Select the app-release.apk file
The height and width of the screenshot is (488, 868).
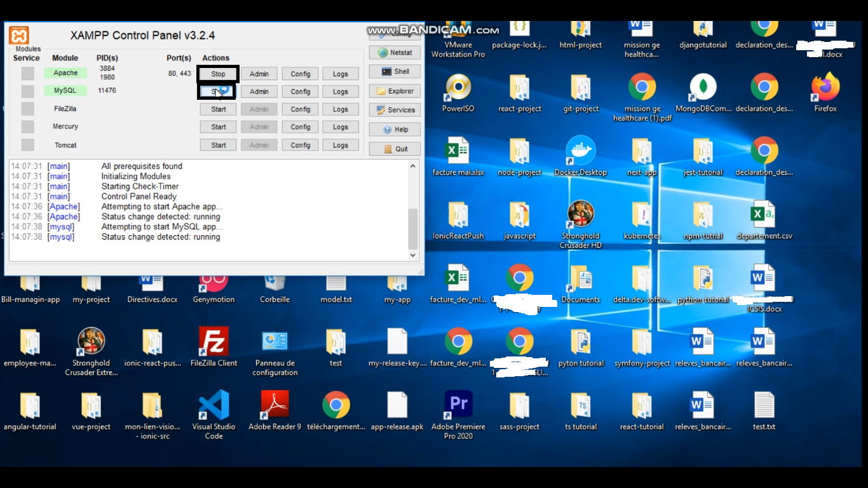[397, 411]
